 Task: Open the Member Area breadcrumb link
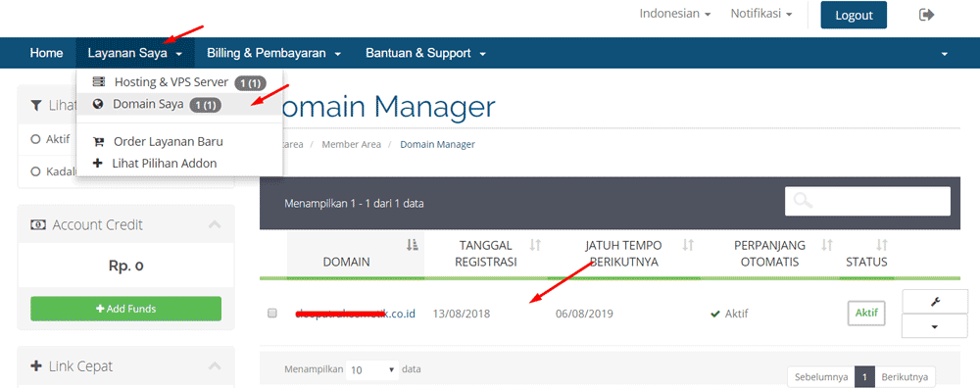(x=351, y=144)
